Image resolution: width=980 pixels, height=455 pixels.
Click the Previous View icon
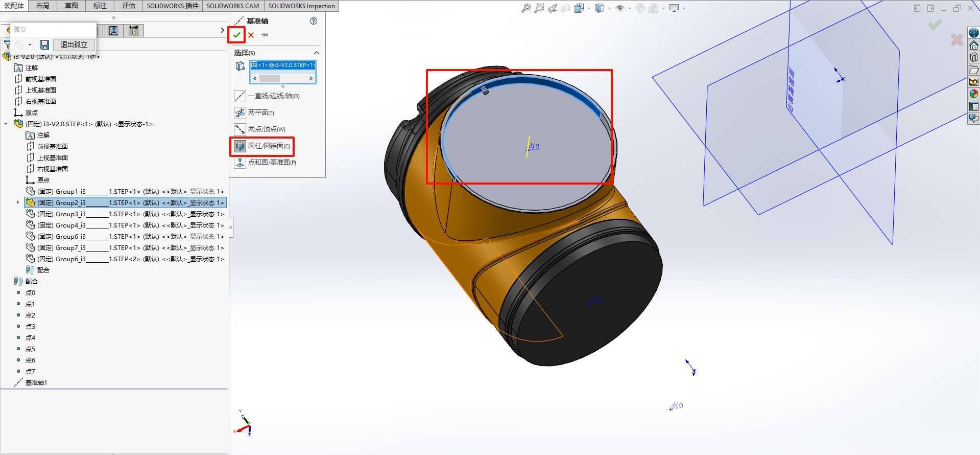(553, 8)
